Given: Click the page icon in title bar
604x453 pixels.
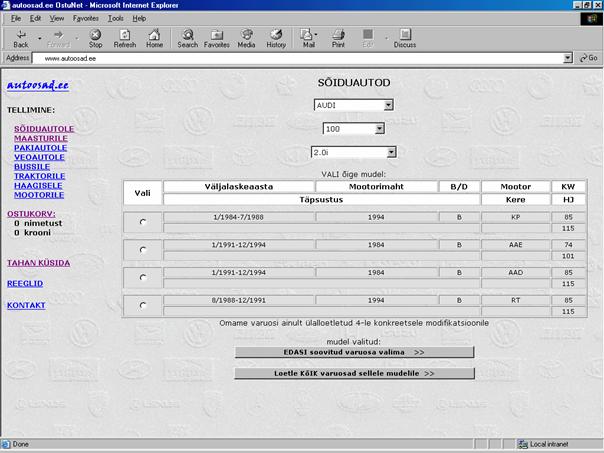Looking at the screenshot, I should 6,5.
